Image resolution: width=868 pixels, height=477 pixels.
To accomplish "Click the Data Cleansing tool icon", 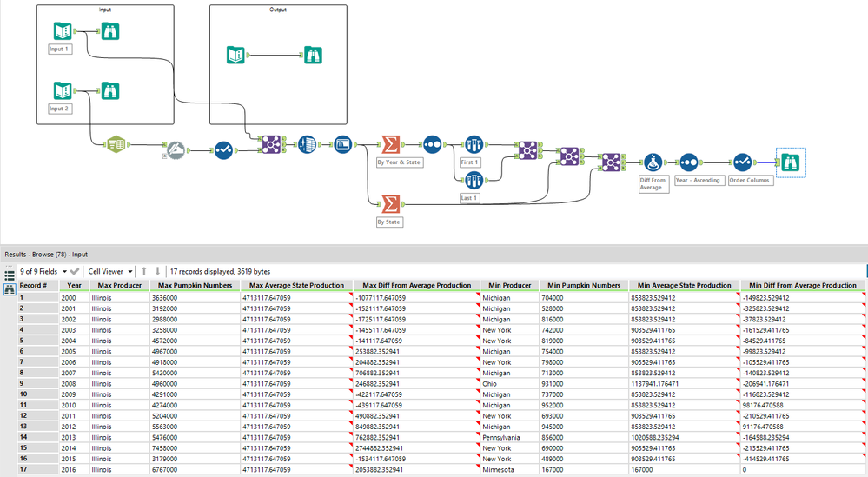I will 176,150.
